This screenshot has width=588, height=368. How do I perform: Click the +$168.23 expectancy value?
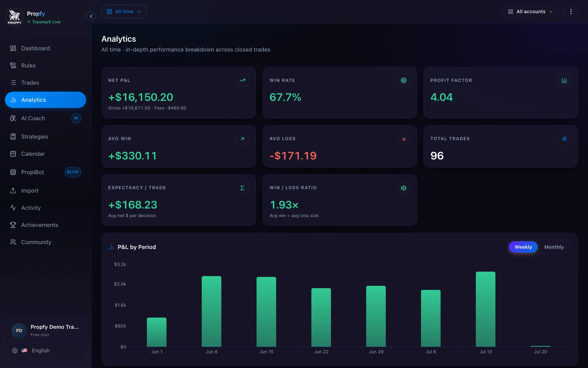click(x=133, y=205)
